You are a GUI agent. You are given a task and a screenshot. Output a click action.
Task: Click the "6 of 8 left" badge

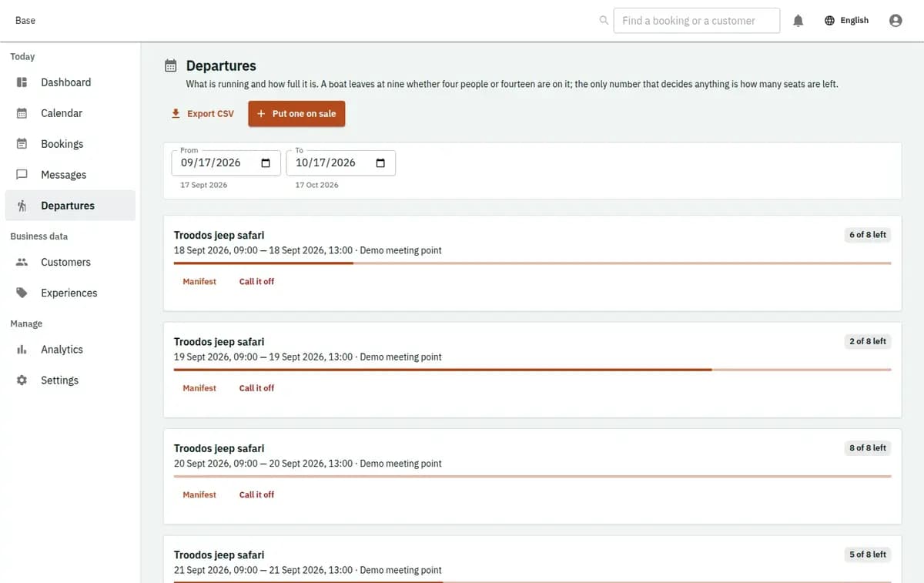click(868, 235)
